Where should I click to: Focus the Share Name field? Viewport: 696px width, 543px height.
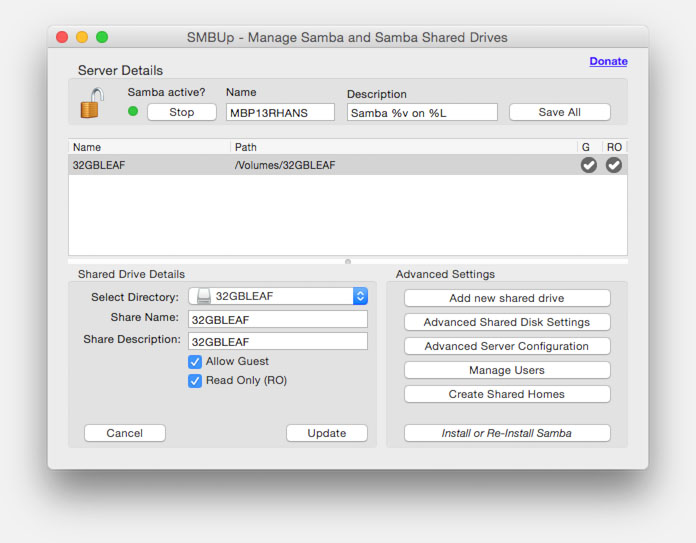click(x=278, y=320)
